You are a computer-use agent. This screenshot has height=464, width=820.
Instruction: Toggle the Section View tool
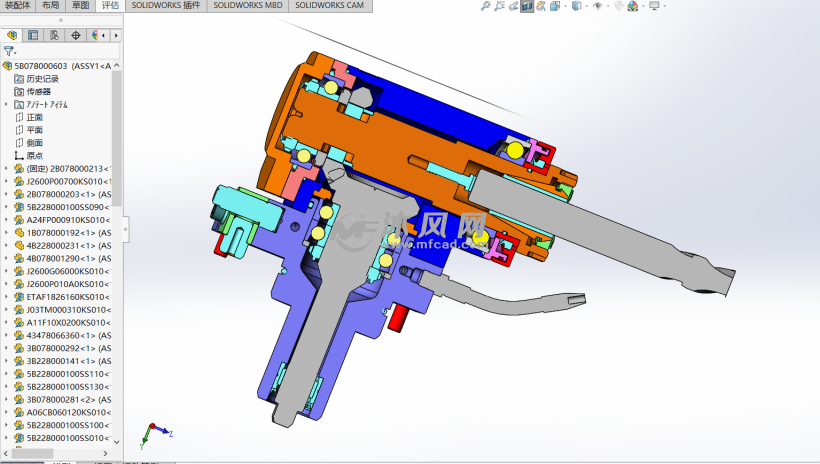(527, 6)
